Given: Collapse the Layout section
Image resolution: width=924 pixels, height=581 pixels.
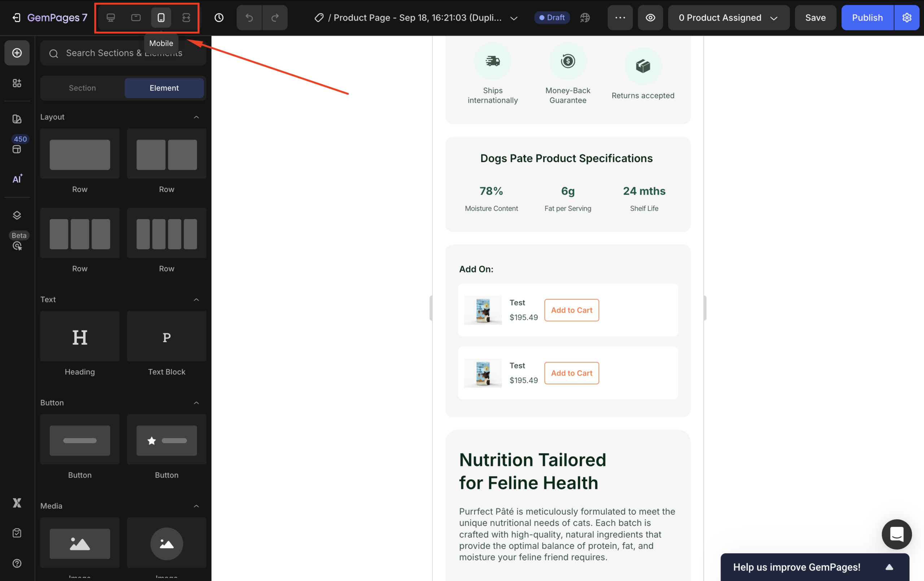Looking at the screenshot, I should point(196,117).
